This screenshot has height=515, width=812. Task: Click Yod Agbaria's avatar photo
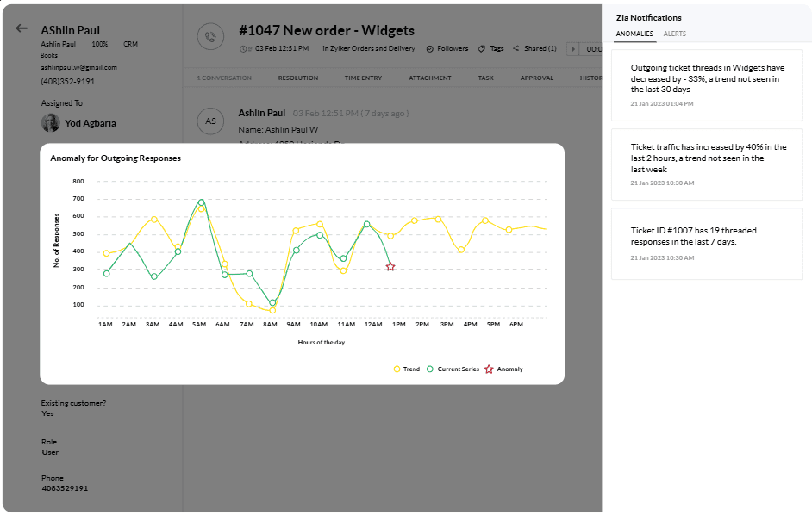click(51, 123)
